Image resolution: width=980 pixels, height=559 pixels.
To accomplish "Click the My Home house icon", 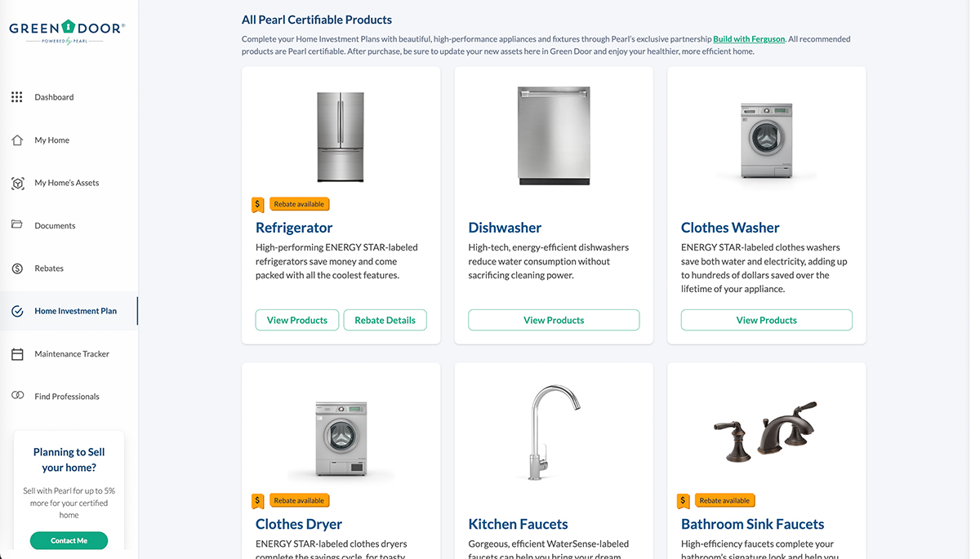I will coord(16,140).
